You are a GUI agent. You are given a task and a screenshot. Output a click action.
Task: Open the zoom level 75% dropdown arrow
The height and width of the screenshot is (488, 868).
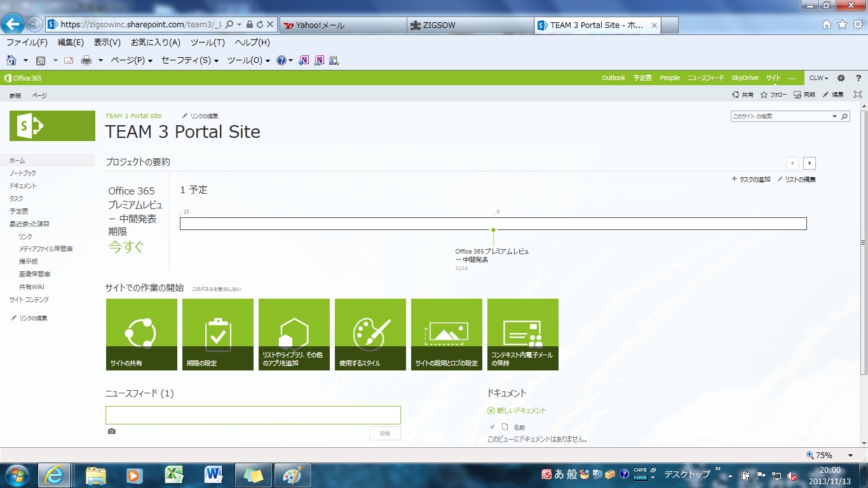coord(850,456)
